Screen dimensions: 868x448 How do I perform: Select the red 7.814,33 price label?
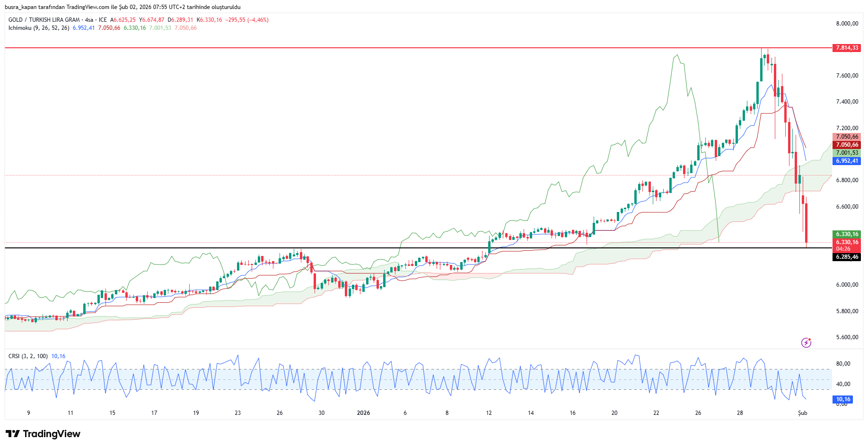846,48
